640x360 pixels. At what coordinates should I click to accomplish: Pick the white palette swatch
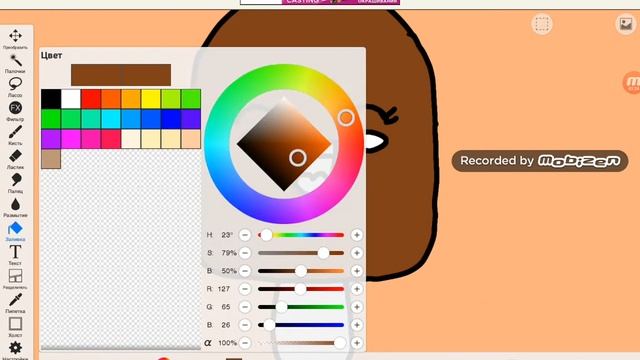point(71,99)
